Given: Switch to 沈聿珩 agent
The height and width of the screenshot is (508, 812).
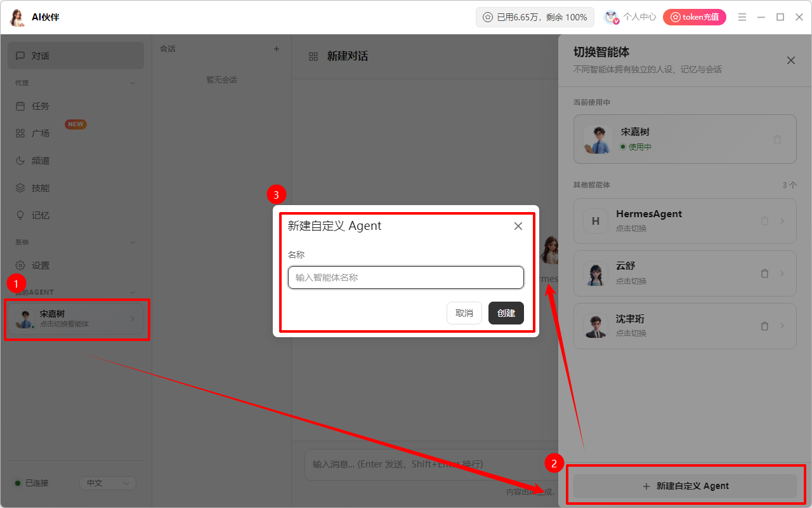Looking at the screenshot, I should (x=684, y=326).
